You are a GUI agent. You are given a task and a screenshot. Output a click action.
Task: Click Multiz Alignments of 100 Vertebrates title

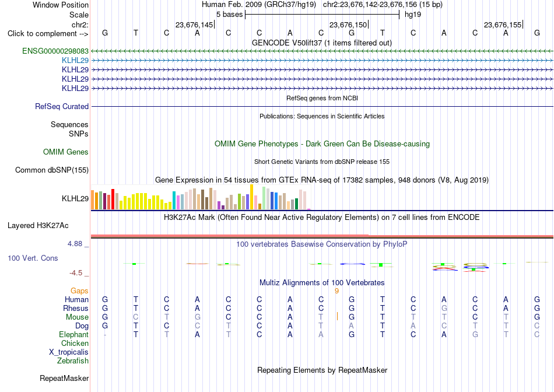click(x=322, y=282)
